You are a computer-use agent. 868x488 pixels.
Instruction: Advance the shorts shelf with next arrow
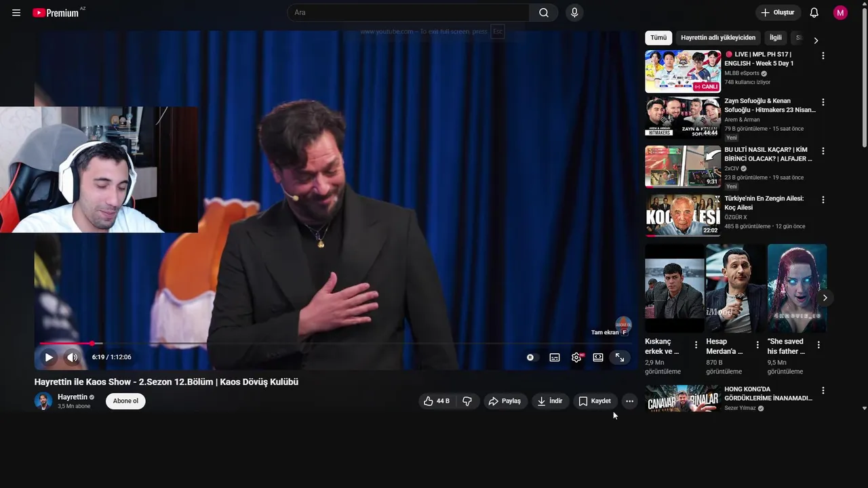point(825,298)
